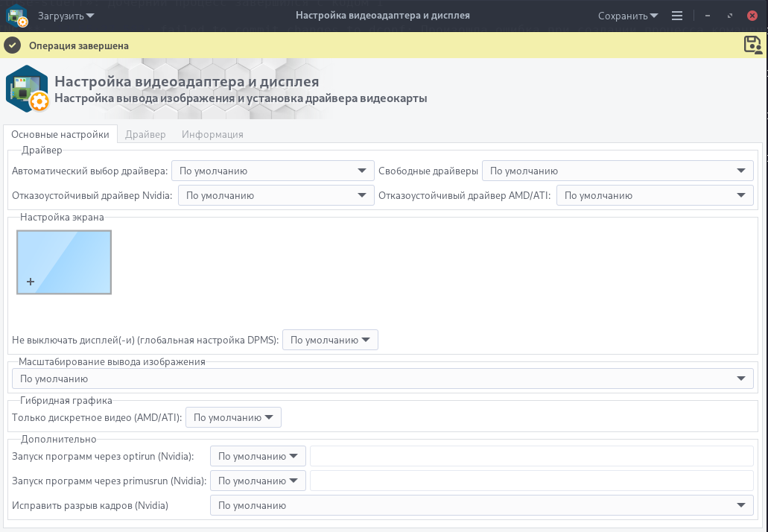
Task: Switch to the Информация tab
Action: coord(212,135)
